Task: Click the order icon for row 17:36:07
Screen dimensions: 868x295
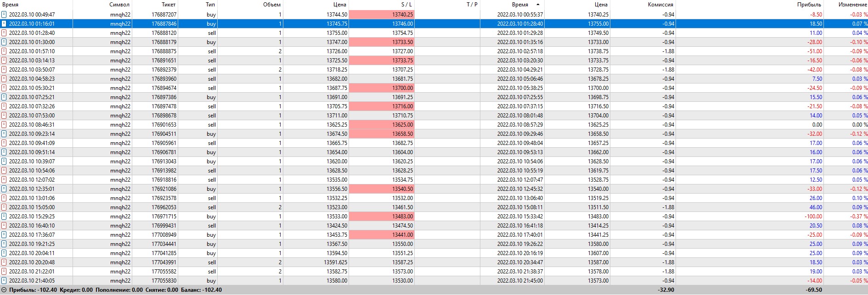Action: pyautogui.click(x=4, y=235)
